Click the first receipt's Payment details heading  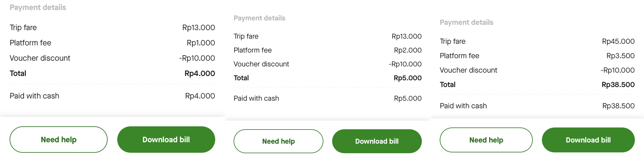(38, 8)
